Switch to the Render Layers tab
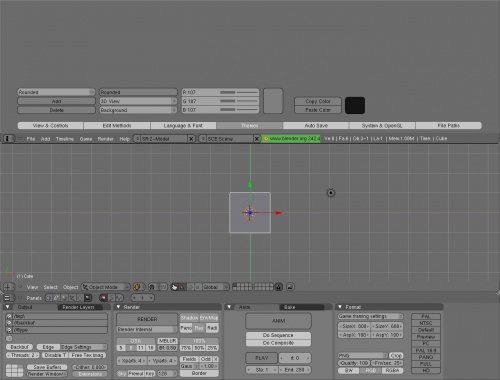500x380 pixels. [79, 307]
